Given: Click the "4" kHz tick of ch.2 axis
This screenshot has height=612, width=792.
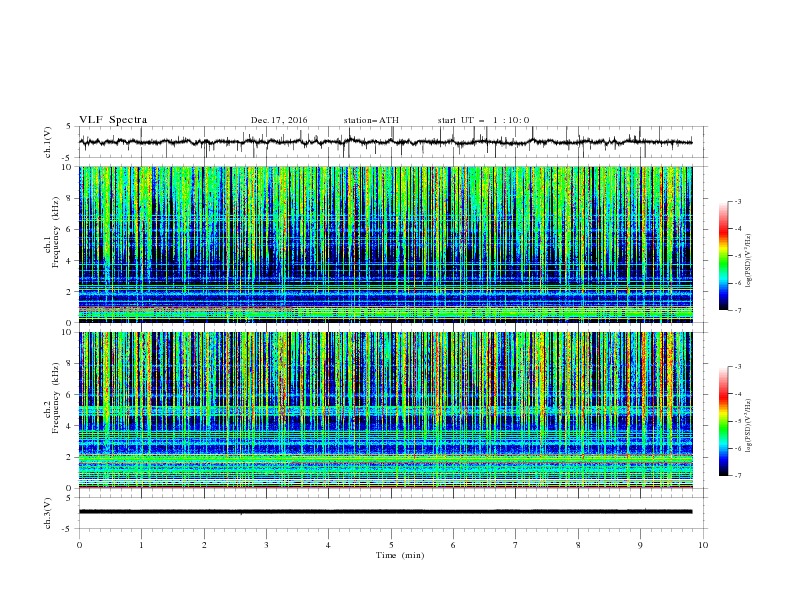Looking at the screenshot, I should point(69,426).
